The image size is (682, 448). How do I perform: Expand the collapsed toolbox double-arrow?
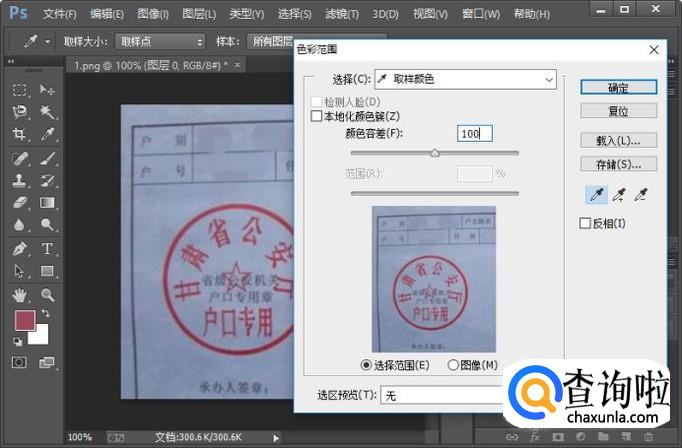click(x=11, y=62)
